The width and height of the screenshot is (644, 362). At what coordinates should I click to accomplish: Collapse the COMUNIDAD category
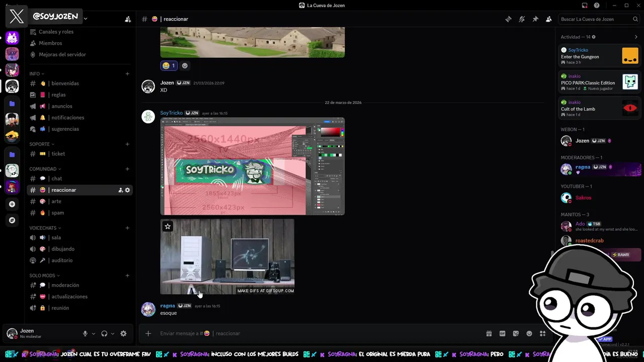point(45,169)
